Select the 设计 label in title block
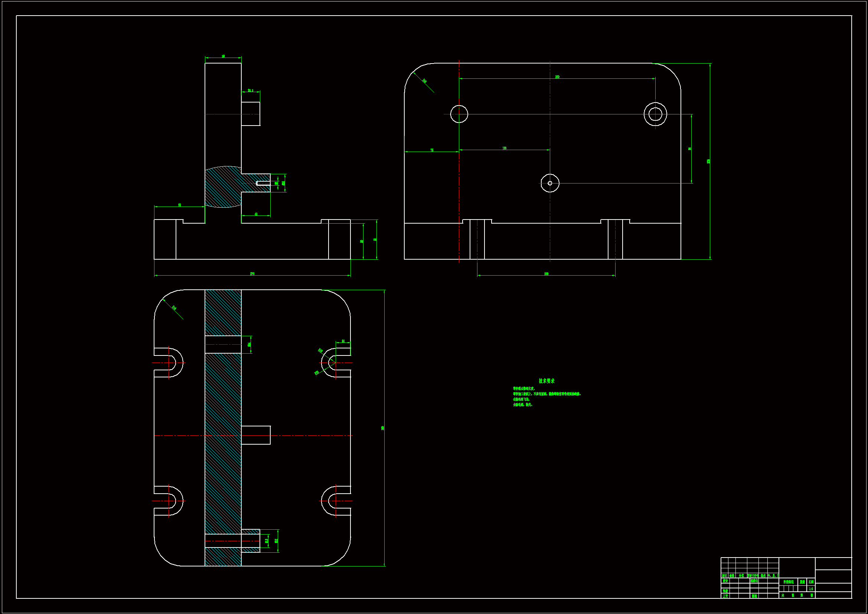The height and width of the screenshot is (614, 868). click(725, 581)
